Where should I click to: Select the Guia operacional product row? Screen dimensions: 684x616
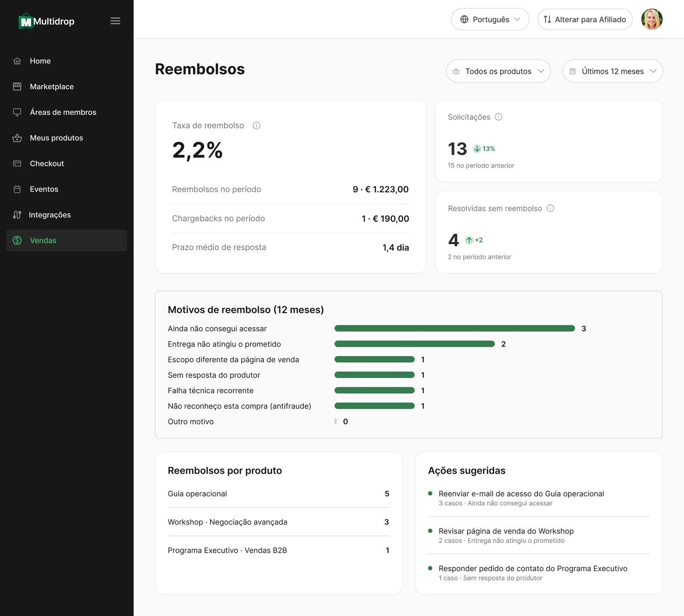278,494
